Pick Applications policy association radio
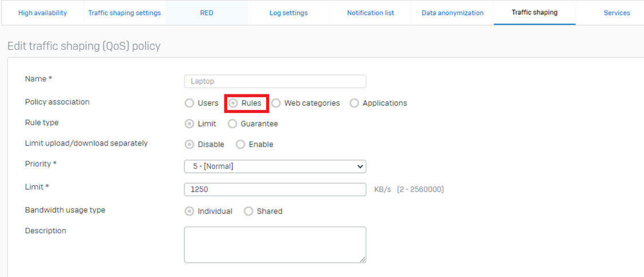Image resolution: width=644 pixels, height=277 pixels. pyautogui.click(x=354, y=104)
